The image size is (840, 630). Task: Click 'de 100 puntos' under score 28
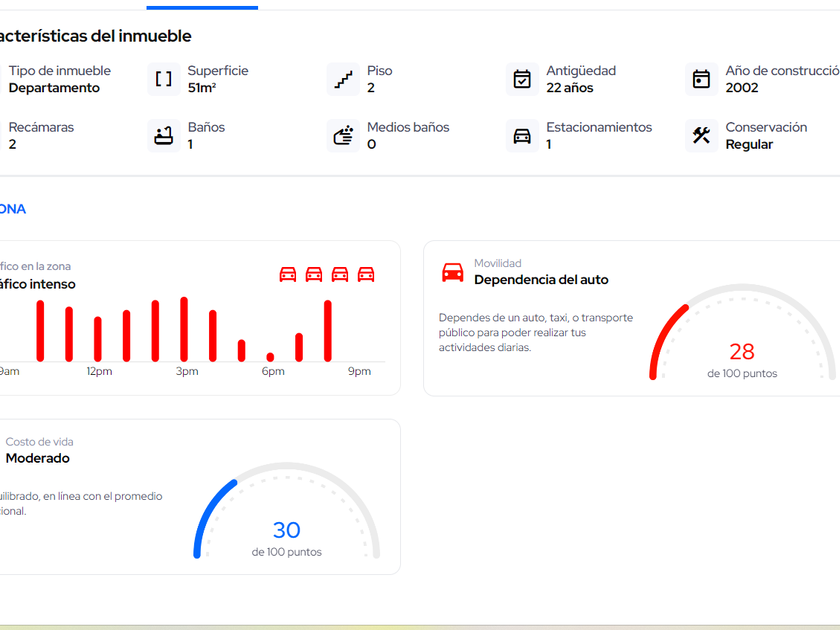(x=742, y=373)
